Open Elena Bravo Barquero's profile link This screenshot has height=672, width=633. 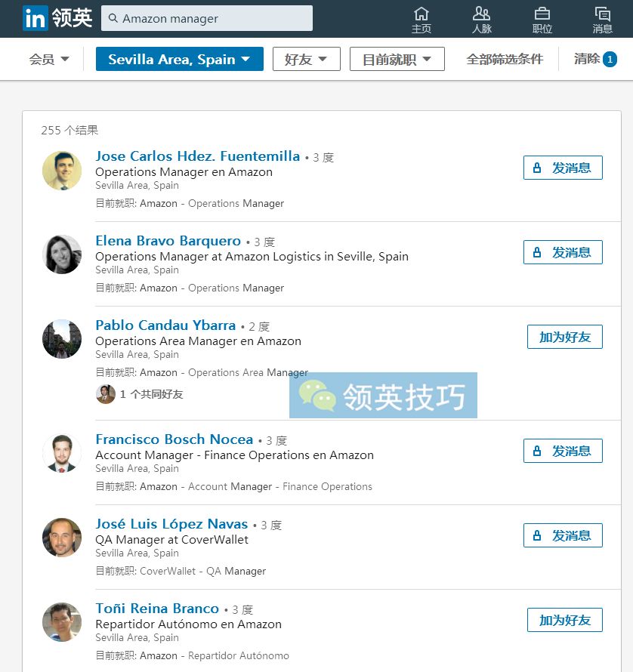(x=168, y=241)
